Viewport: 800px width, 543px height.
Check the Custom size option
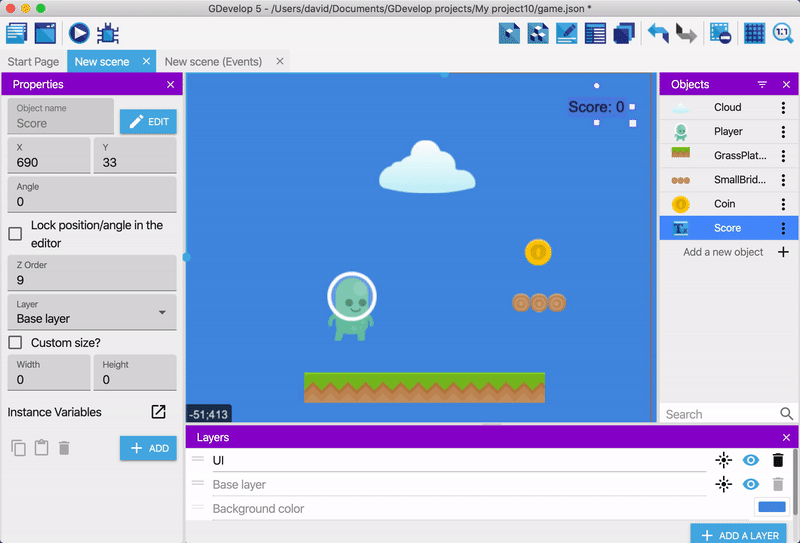coord(15,342)
